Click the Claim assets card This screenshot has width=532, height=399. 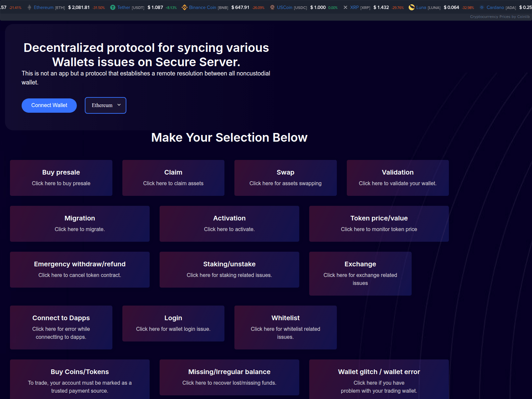pos(173,178)
